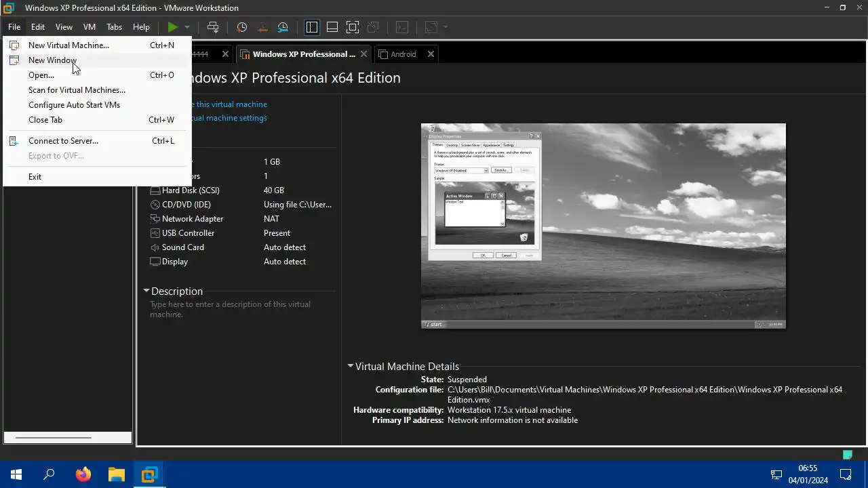Click the description text entry field
Screen dimensions: 868x488
(x=241, y=310)
